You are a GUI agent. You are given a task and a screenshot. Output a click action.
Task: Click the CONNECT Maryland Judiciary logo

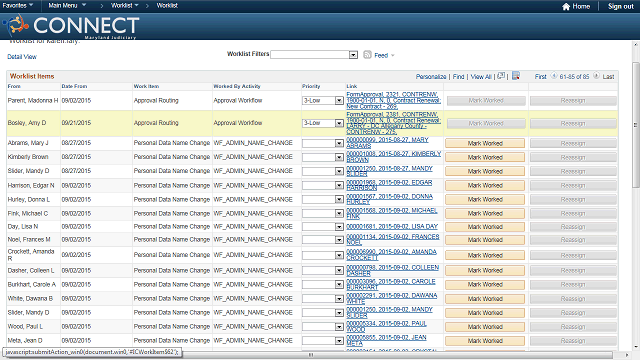click(71, 26)
